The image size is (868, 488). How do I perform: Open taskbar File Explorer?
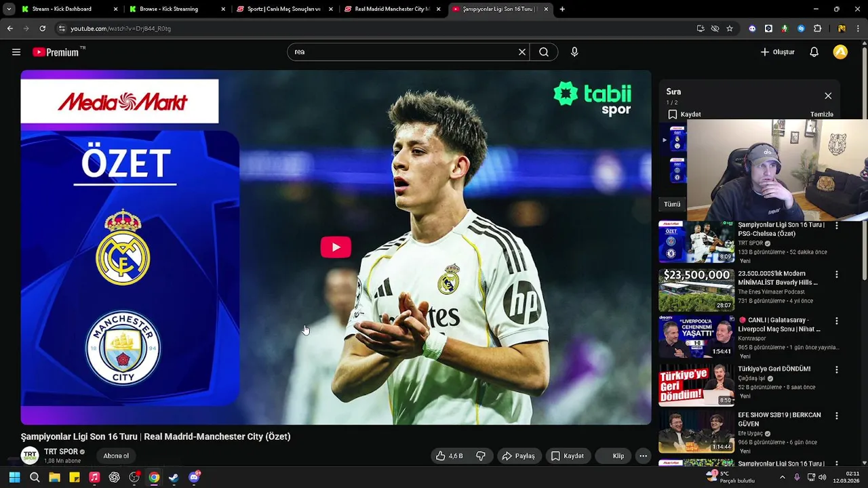click(x=54, y=477)
